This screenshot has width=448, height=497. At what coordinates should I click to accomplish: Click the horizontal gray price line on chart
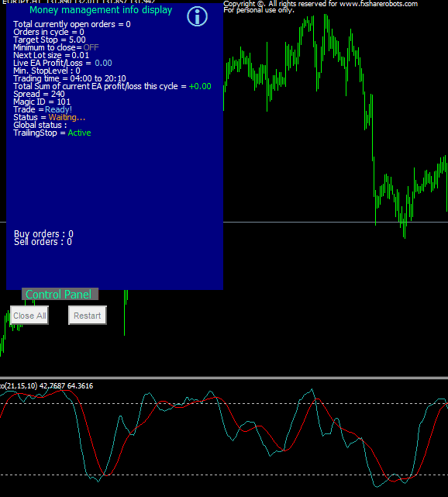point(336,223)
